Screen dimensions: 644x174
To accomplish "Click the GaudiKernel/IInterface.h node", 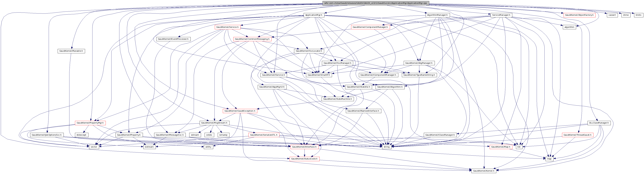I will [x=304, y=147].
